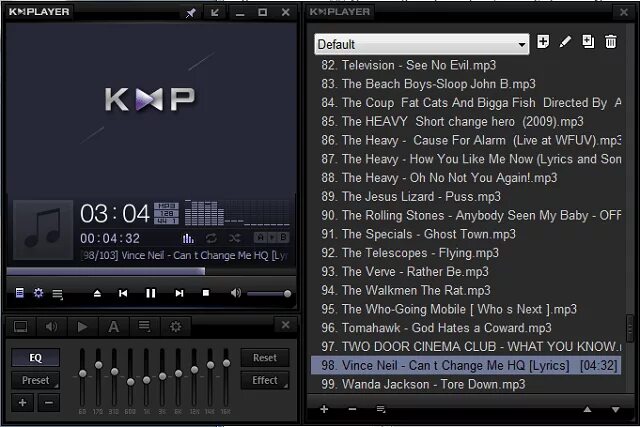Toggle the playlist editor icon in player controls
The height and width of the screenshot is (427, 640).
click(19, 293)
